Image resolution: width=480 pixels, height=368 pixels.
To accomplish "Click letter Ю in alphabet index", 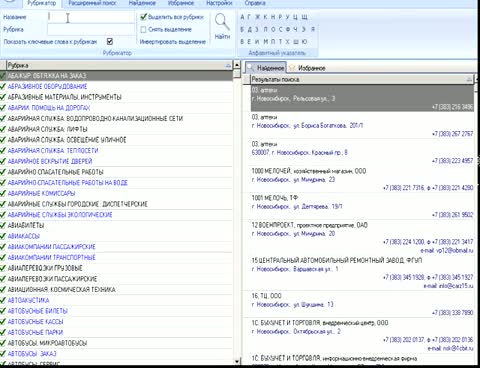I will 305,42.
